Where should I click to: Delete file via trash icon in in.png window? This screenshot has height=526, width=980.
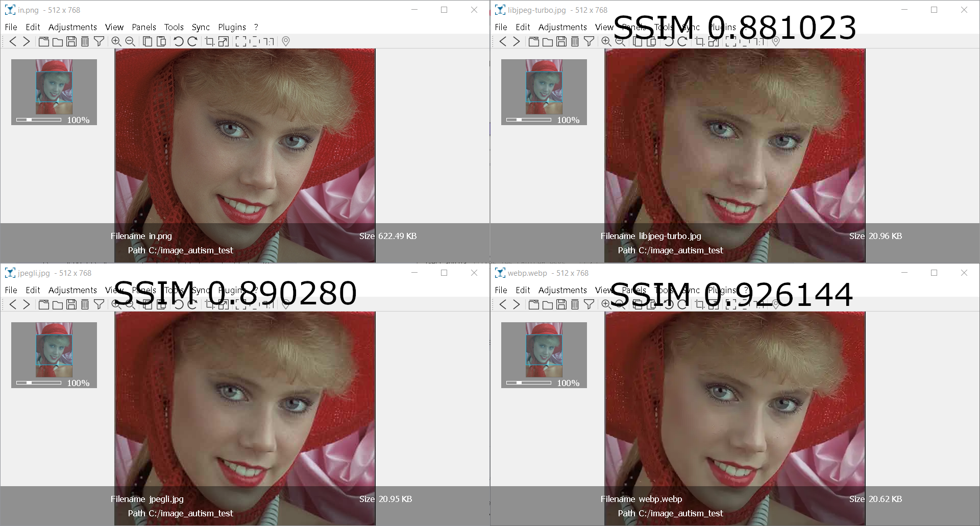[x=85, y=41]
